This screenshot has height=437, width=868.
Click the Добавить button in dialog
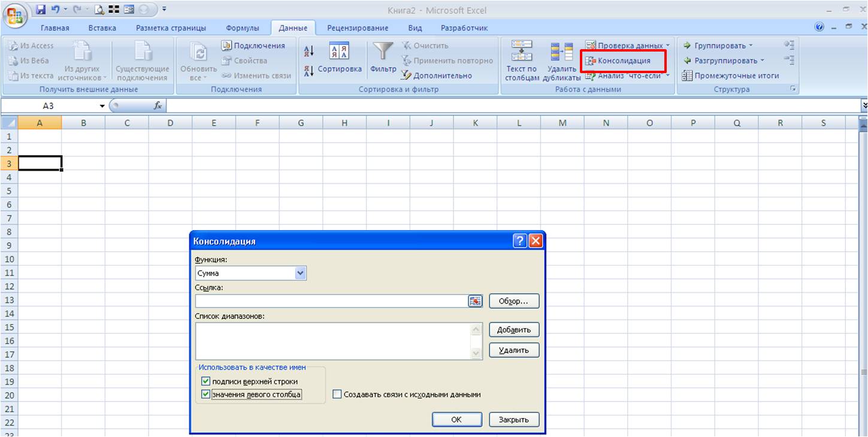[x=514, y=330]
